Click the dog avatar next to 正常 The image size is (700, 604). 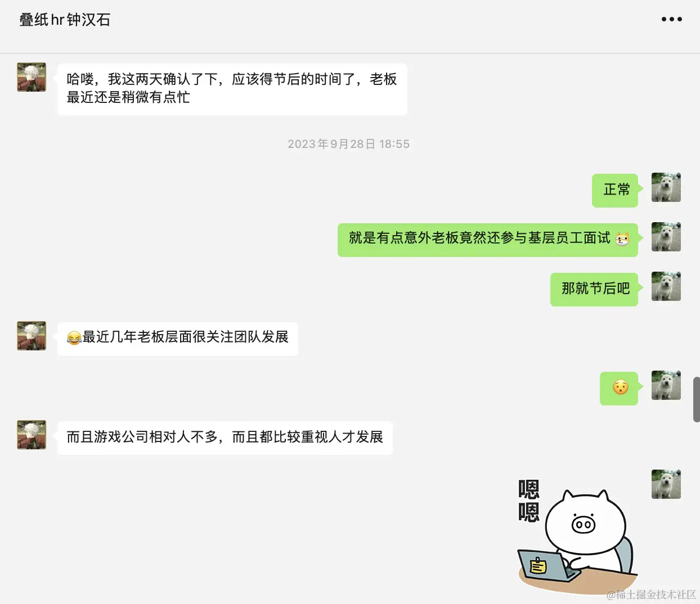tap(666, 187)
